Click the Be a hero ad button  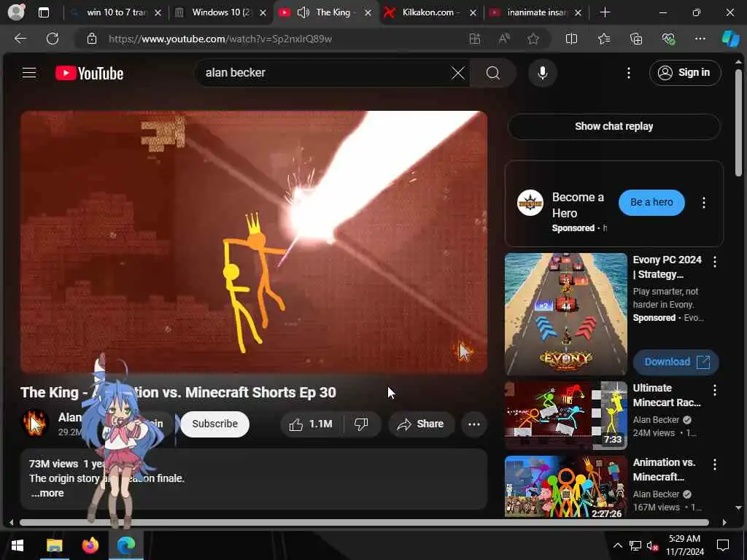(x=651, y=203)
